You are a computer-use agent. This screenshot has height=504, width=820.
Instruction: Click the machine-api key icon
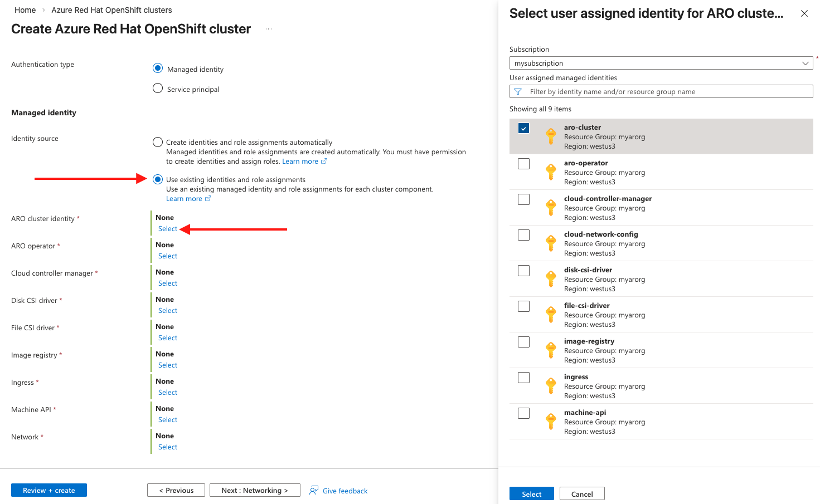coord(551,422)
